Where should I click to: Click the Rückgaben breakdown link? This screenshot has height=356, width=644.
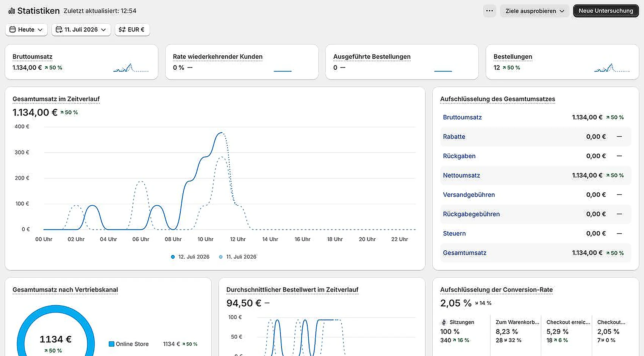[x=459, y=156]
